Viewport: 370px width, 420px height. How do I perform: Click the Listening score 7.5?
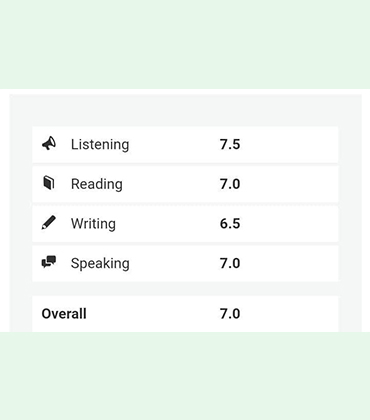(x=230, y=144)
